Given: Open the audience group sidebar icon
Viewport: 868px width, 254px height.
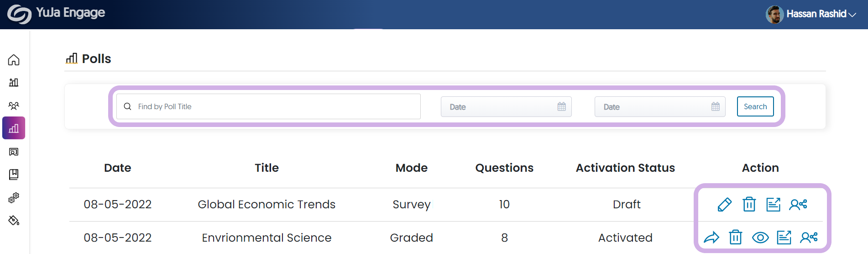Looking at the screenshot, I should pos(14,106).
